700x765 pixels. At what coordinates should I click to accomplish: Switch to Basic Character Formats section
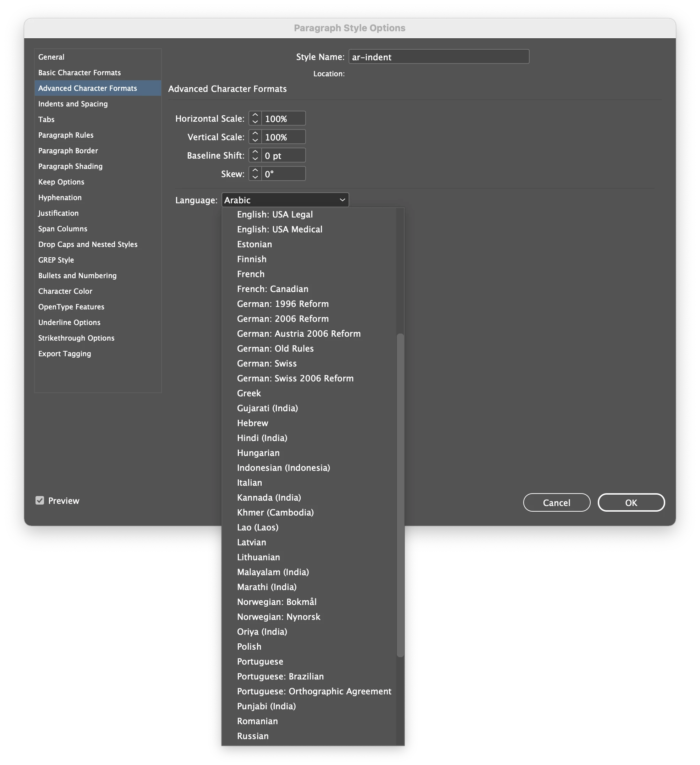point(80,72)
